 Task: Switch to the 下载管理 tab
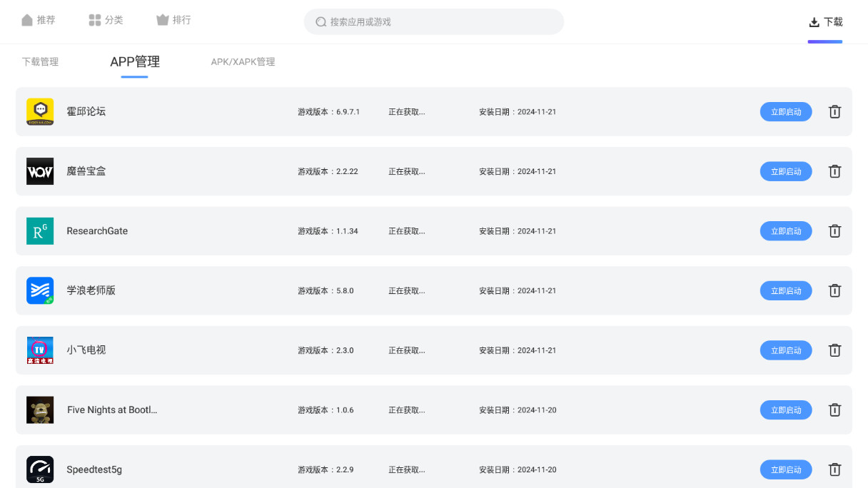[40, 62]
